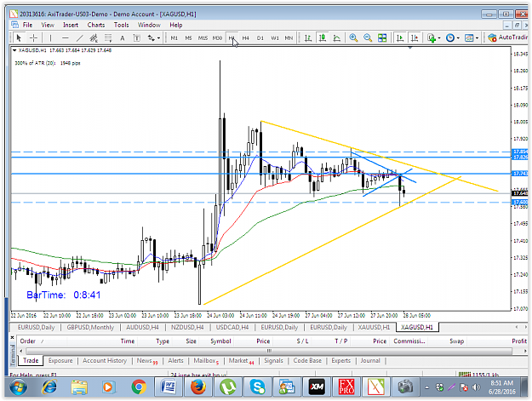Open the Insert menu
Screen dimensions: 532x401
[x=71, y=25]
